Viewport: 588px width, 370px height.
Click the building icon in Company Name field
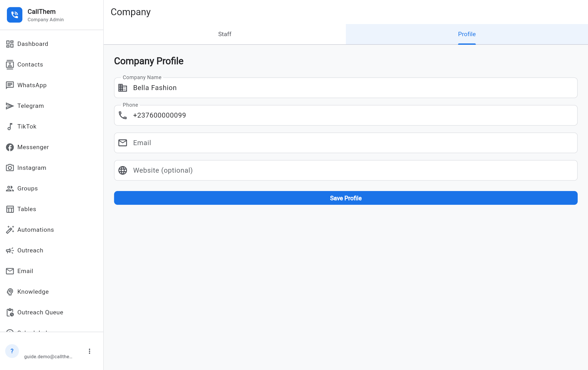(x=123, y=88)
